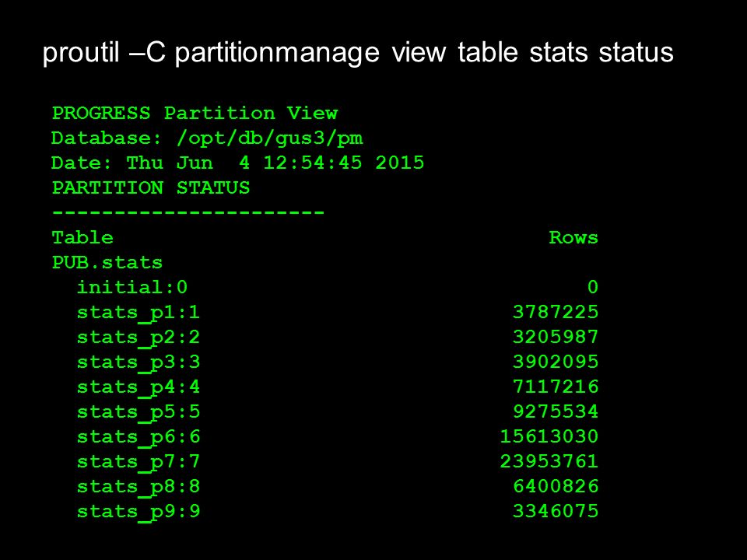This screenshot has width=747, height=560.
Task: Click row count 3787225
Action: point(556,312)
